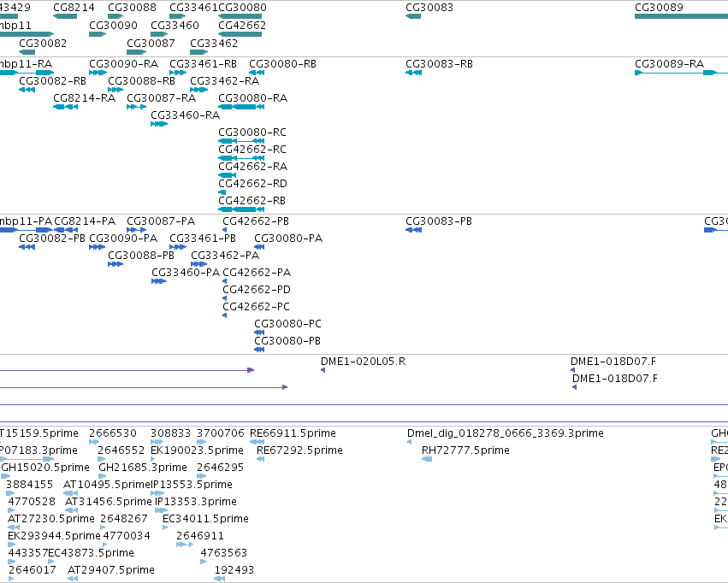
Task: Click protein CG8214-PA
Action: click(x=85, y=221)
